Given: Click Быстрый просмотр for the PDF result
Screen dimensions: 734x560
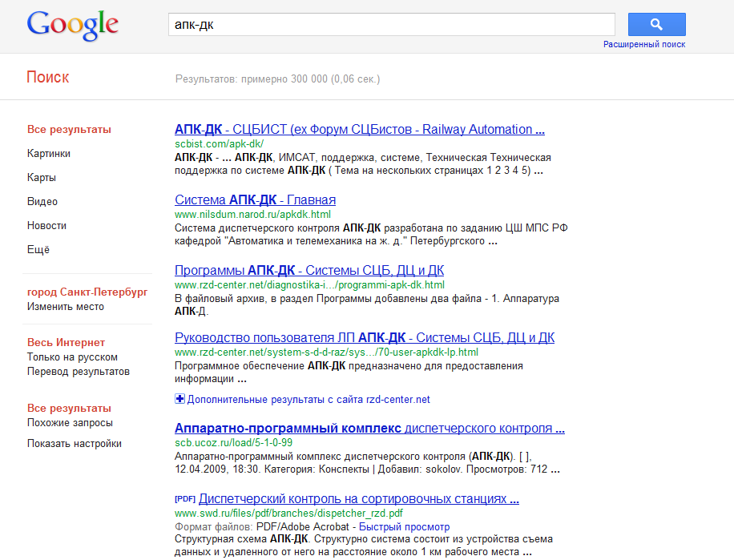Looking at the screenshot, I should (404, 527).
